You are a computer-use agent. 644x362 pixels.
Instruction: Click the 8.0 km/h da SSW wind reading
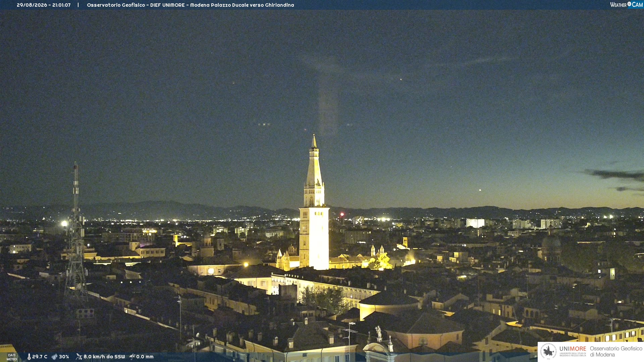pyautogui.click(x=104, y=357)
